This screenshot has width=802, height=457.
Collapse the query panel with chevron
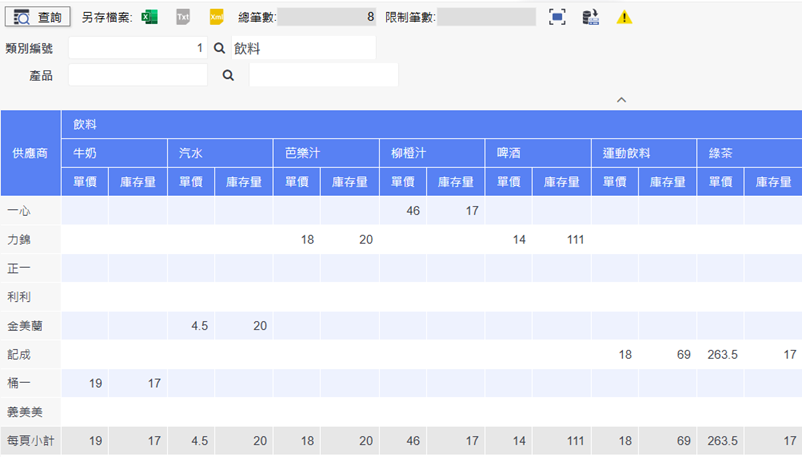click(621, 99)
